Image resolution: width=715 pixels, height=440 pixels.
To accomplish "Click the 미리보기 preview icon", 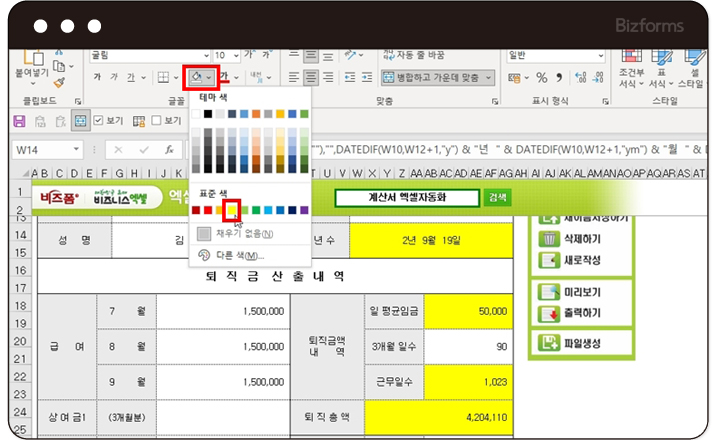I will pyautogui.click(x=549, y=292).
